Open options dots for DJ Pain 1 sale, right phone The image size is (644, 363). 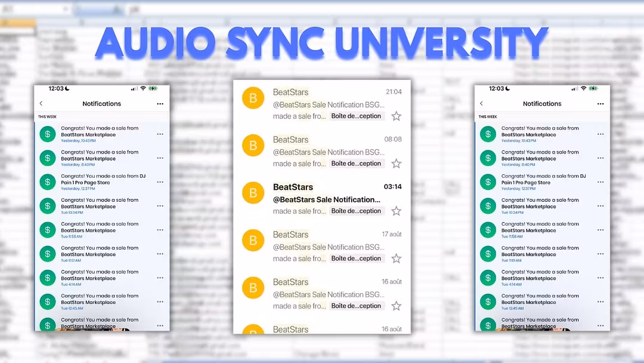click(x=600, y=182)
